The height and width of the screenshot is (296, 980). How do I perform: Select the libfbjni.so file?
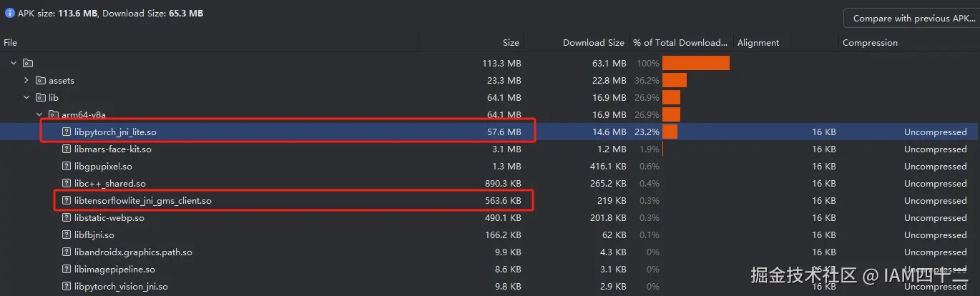(94, 235)
